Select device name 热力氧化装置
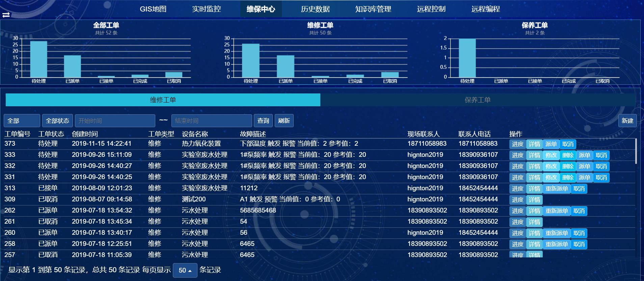This screenshot has width=644, height=281. [x=201, y=143]
